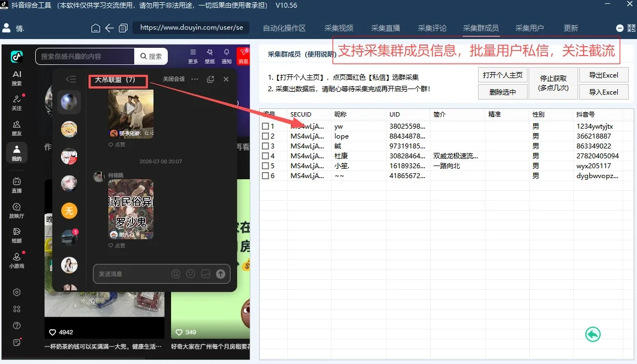Screen dimensions: 637x364
Task: Open 短剧 in Douyin sidebar
Action: (17, 235)
